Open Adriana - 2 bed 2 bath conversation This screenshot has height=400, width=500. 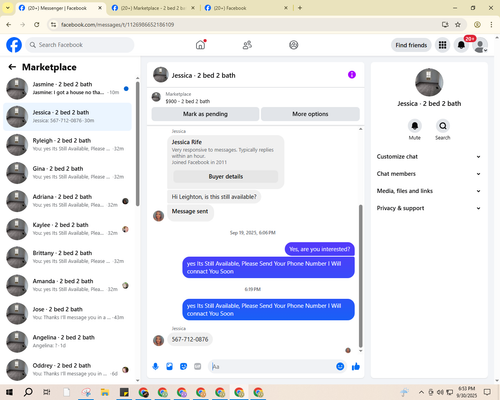point(67,201)
